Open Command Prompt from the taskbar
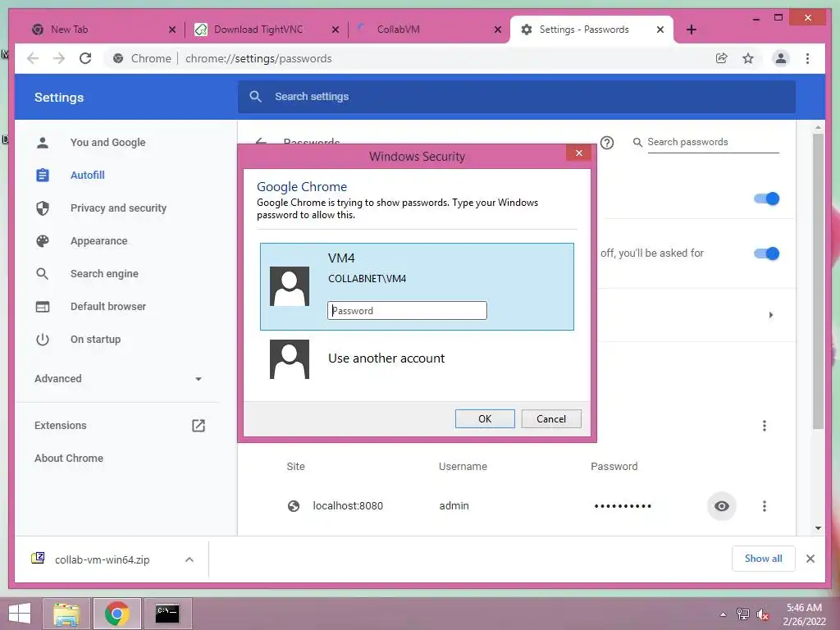This screenshot has width=840, height=630. point(167,614)
